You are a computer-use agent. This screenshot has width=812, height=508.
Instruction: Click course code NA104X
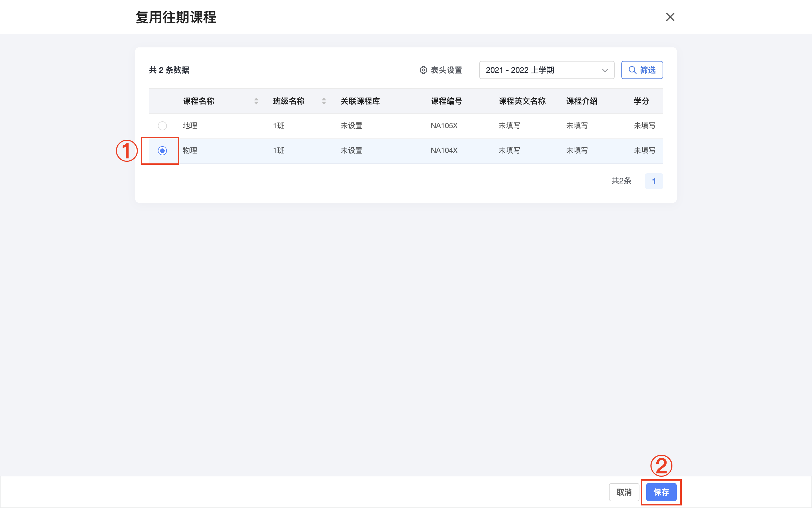tap(444, 150)
